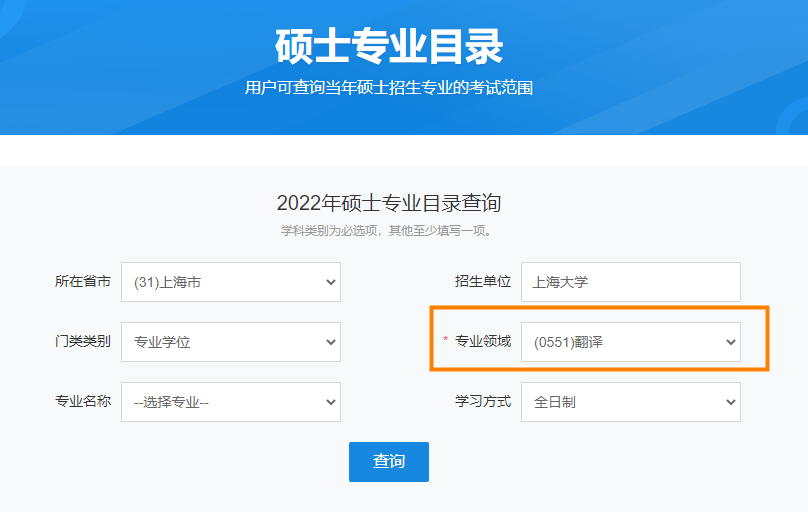Click the chevron arrow on the 全日制 select
The image size is (808, 527).
pos(730,402)
